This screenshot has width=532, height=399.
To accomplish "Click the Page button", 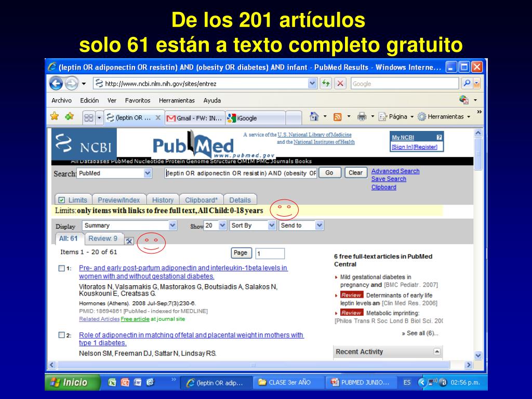I will pyautogui.click(x=241, y=253).
